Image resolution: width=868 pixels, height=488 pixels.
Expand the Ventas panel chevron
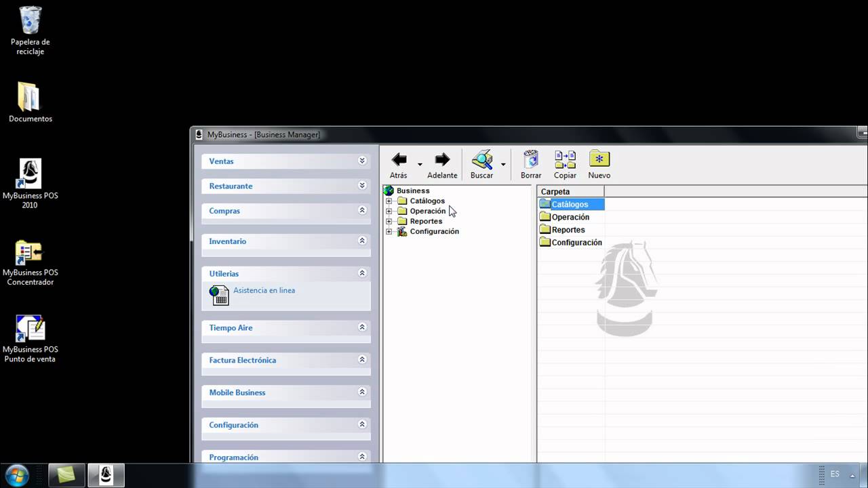pos(362,161)
